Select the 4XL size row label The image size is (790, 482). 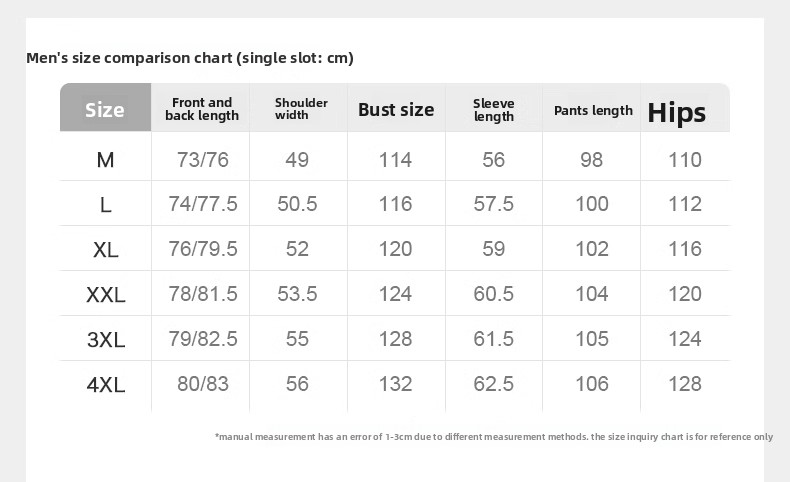106,385
